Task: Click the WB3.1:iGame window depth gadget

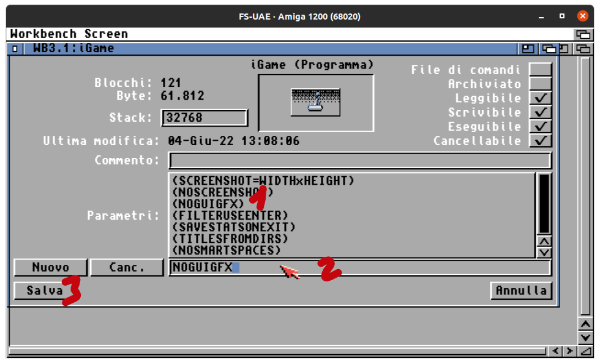Action: point(549,48)
